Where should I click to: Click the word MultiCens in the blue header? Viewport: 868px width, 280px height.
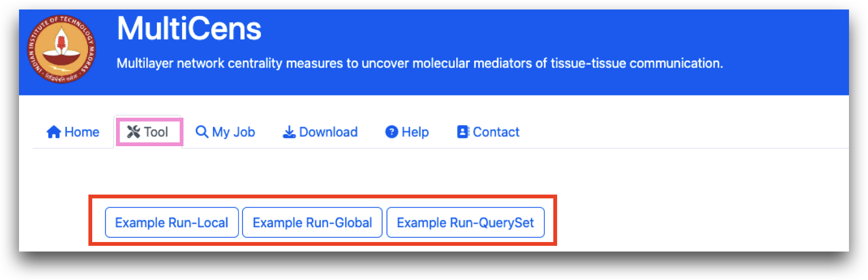pyautogui.click(x=189, y=28)
